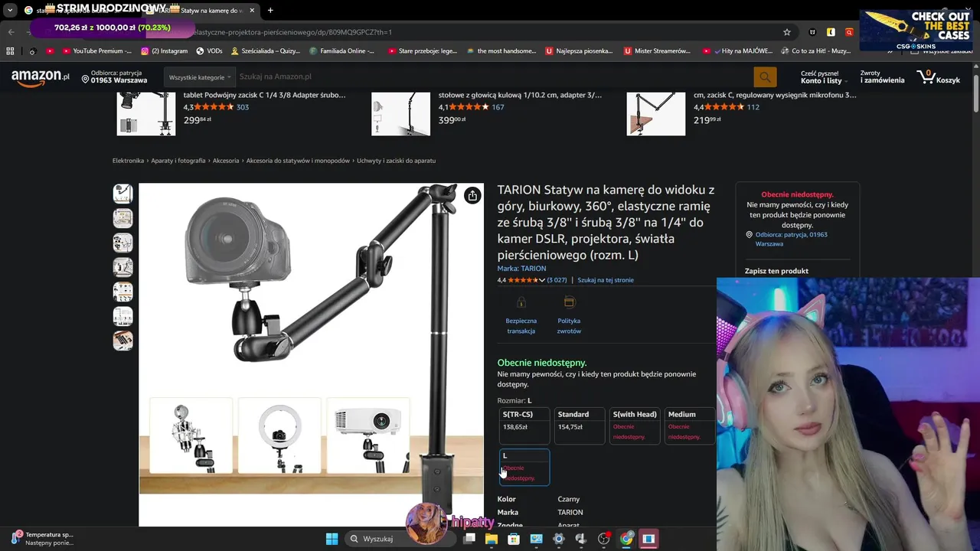The image size is (980, 551).
Task: Open OBS Studio from the taskbar
Action: tap(604, 539)
